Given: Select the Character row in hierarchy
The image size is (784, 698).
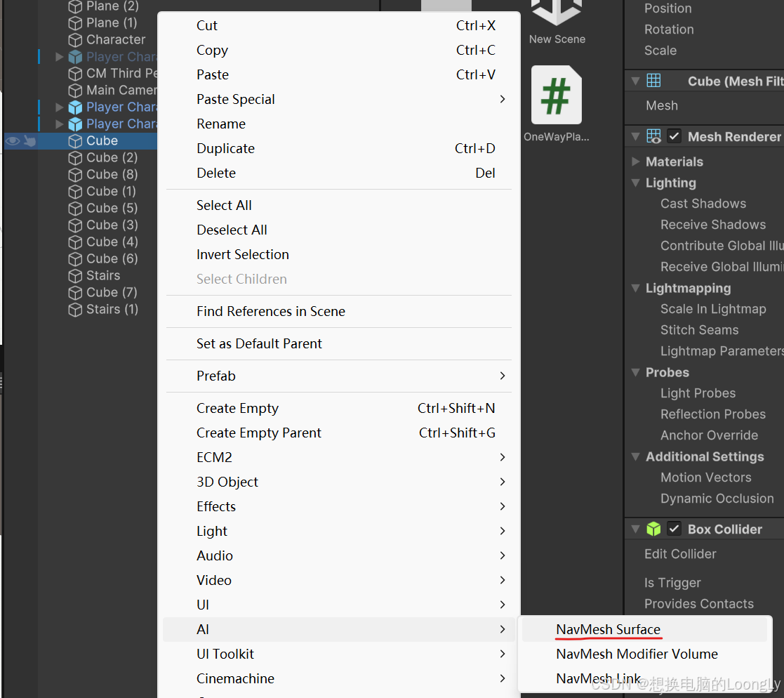Looking at the screenshot, I should [80, 39].
